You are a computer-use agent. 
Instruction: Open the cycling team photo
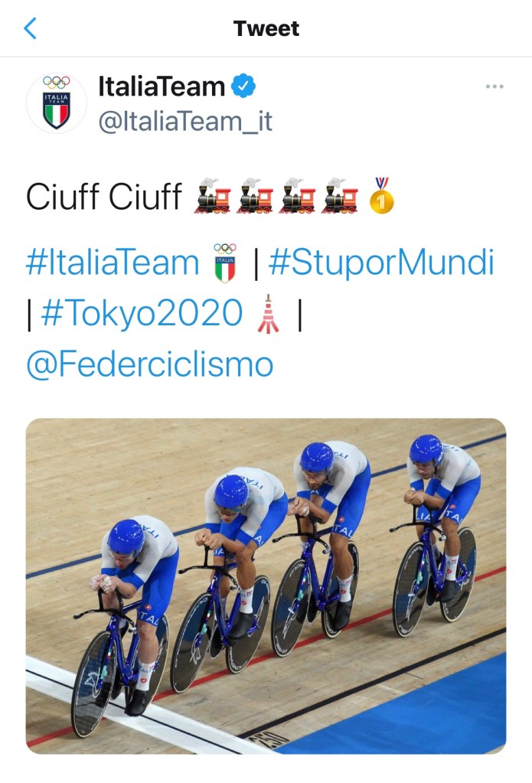266,586
